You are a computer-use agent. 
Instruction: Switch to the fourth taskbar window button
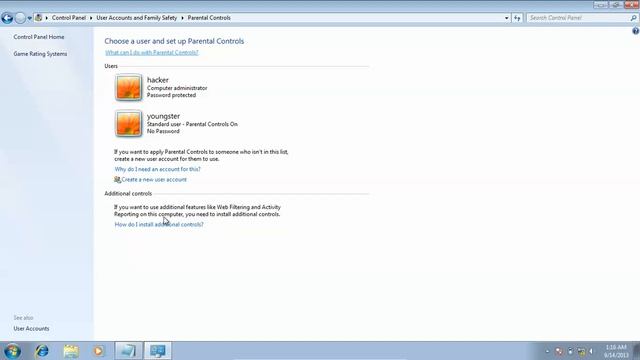click(128, 351)
